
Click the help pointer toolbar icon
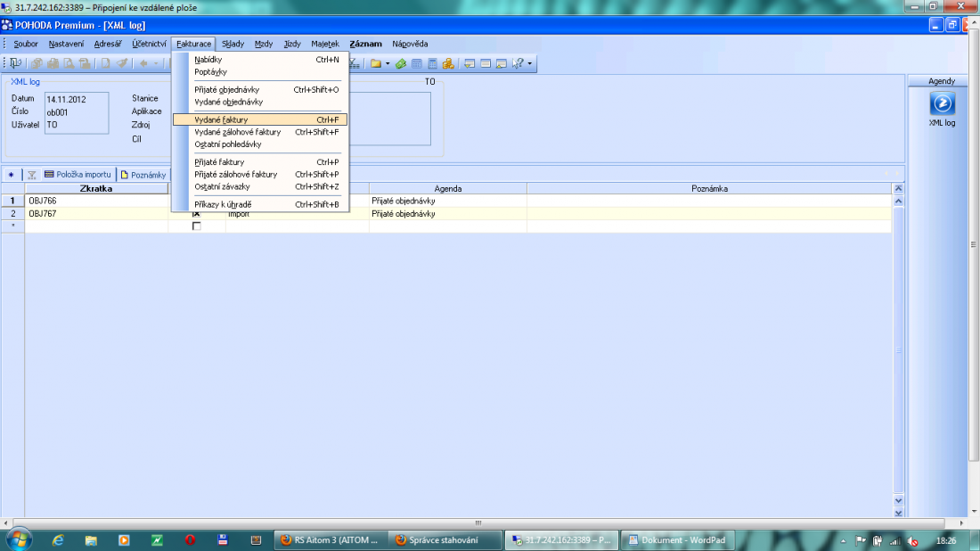click(x=518, y=63)
